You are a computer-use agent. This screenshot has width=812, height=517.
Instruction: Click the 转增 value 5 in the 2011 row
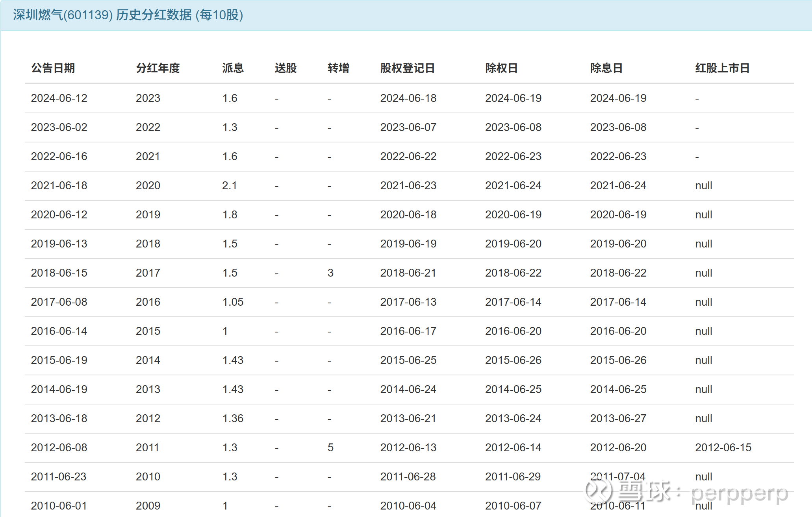click(x=330, y=447)
